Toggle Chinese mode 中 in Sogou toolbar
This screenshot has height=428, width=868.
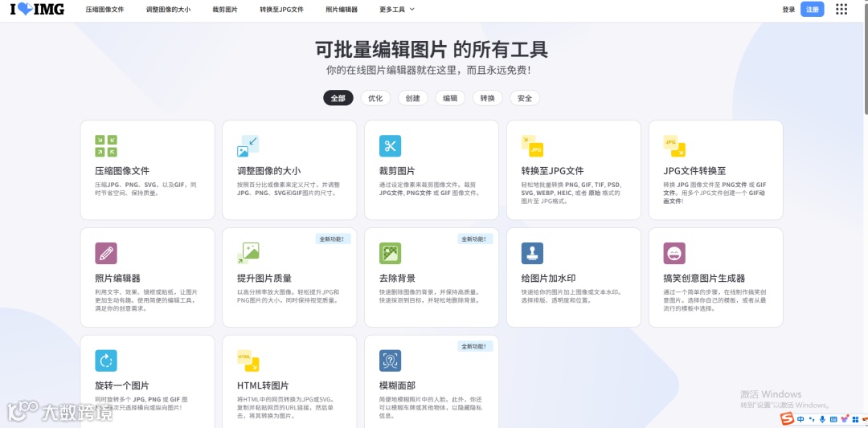801,420
